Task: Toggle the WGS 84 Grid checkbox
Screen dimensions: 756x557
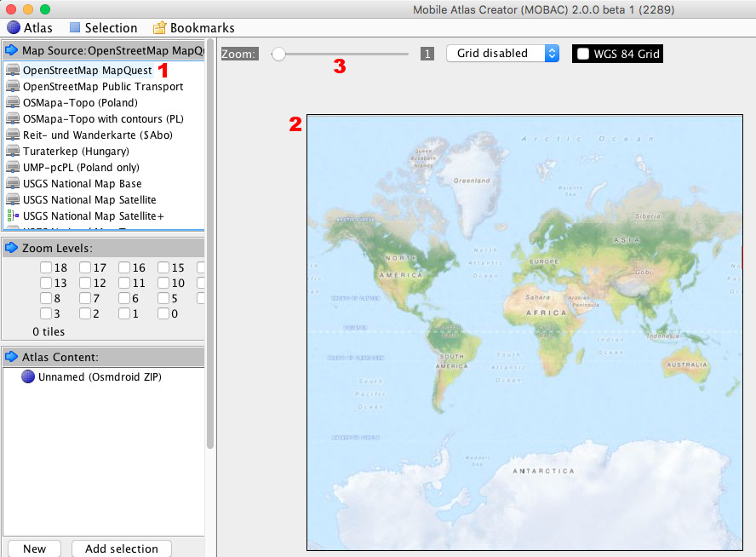Action: tap(583, 54)
